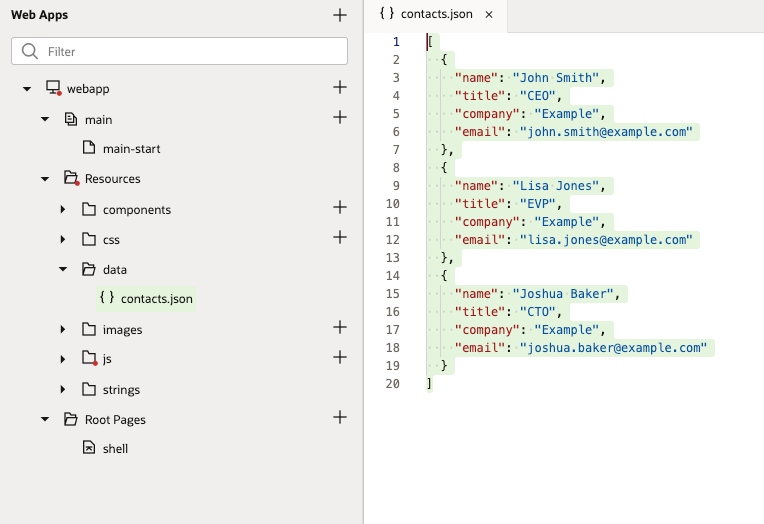764x524 pixels.
Task: Click the plus icon in the js row
Action: tap(340, 357)
